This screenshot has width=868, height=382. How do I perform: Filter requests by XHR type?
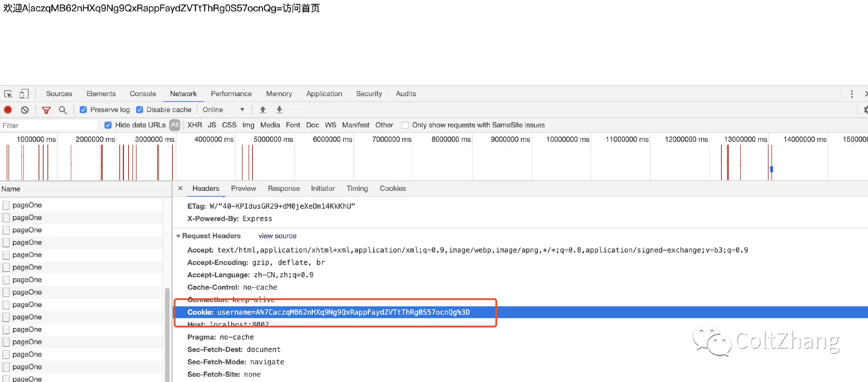click(x=194, y=125)
